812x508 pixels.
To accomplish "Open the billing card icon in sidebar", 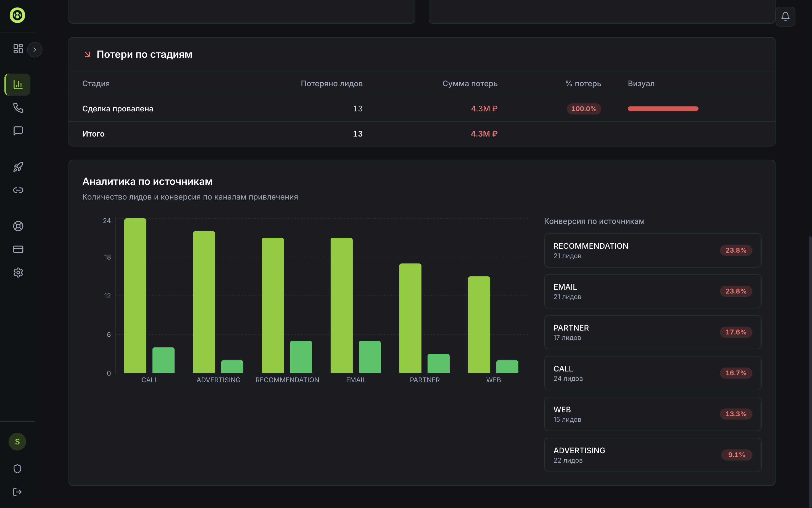I will click(x=18, y=249).
